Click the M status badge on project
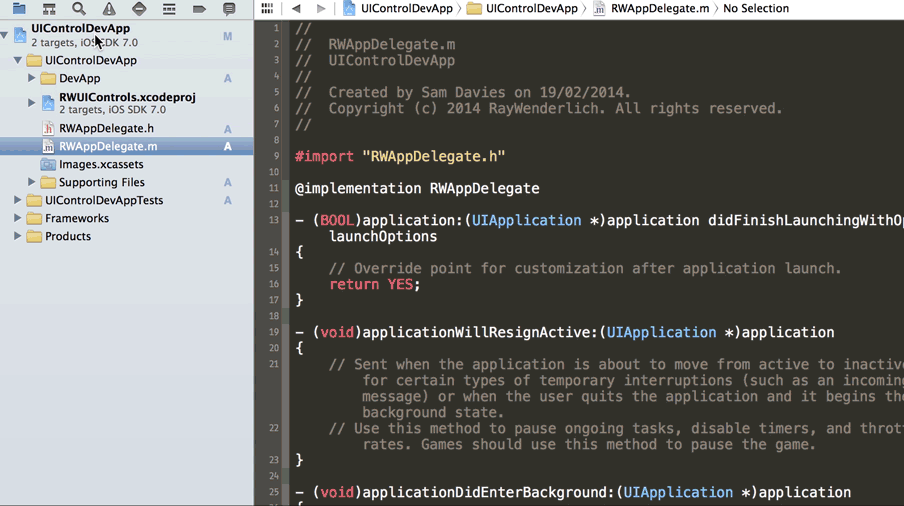The height and width of the screenshot is (506, 904). tap(228, 36)
